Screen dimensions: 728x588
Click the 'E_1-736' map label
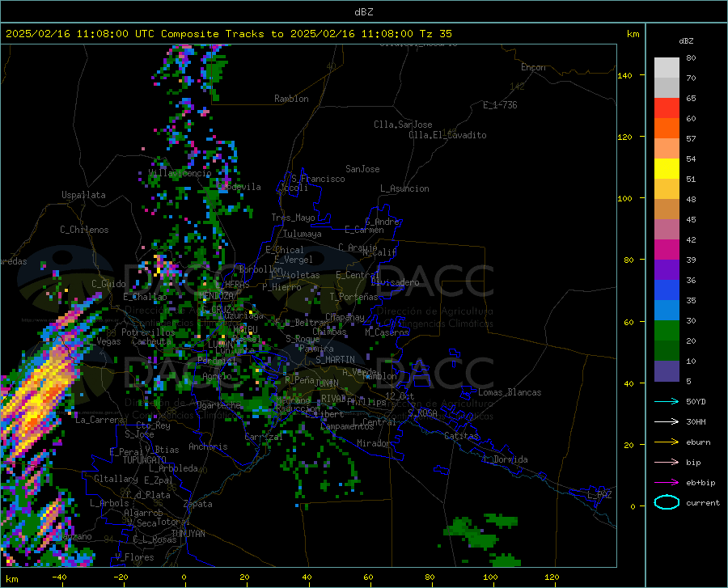click(x=500, y=105)
